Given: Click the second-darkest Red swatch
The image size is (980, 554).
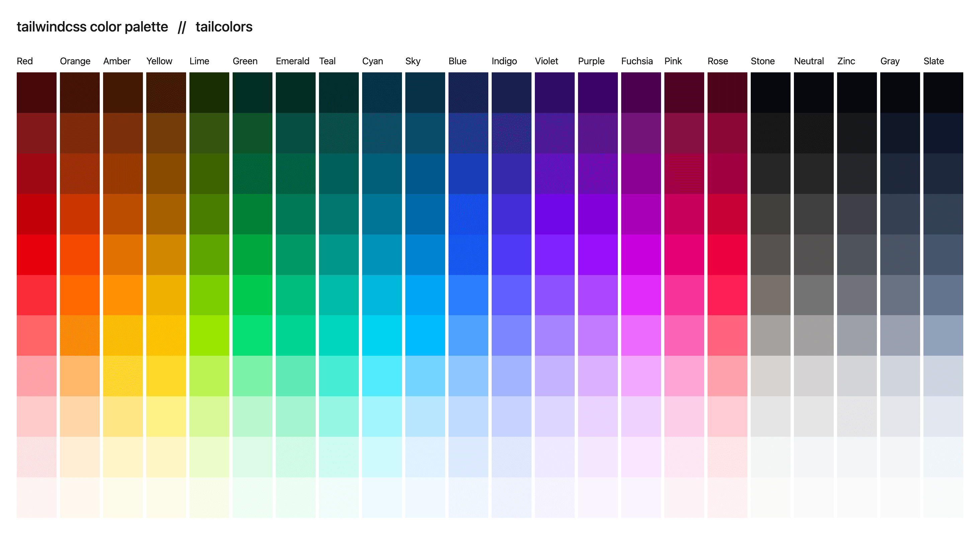Looking at the screenshot, I should click(x=36, y=133).
